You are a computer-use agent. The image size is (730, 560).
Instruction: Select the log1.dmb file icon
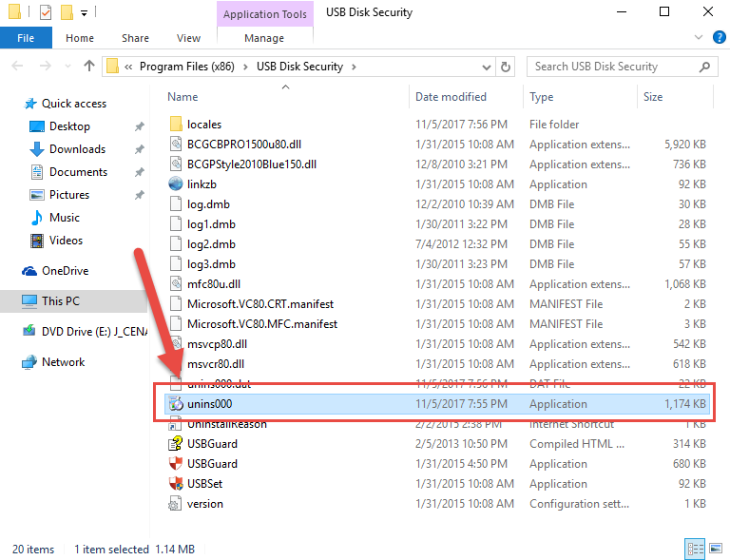(x=176, y=224)
